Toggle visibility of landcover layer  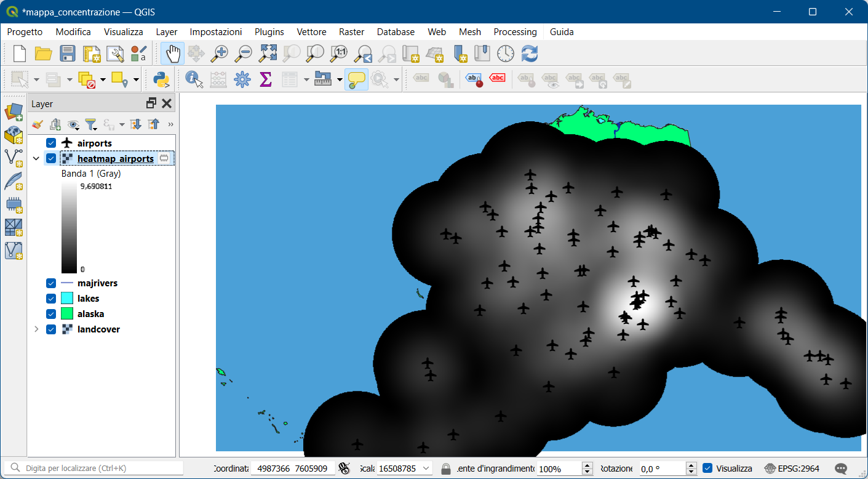51,329
